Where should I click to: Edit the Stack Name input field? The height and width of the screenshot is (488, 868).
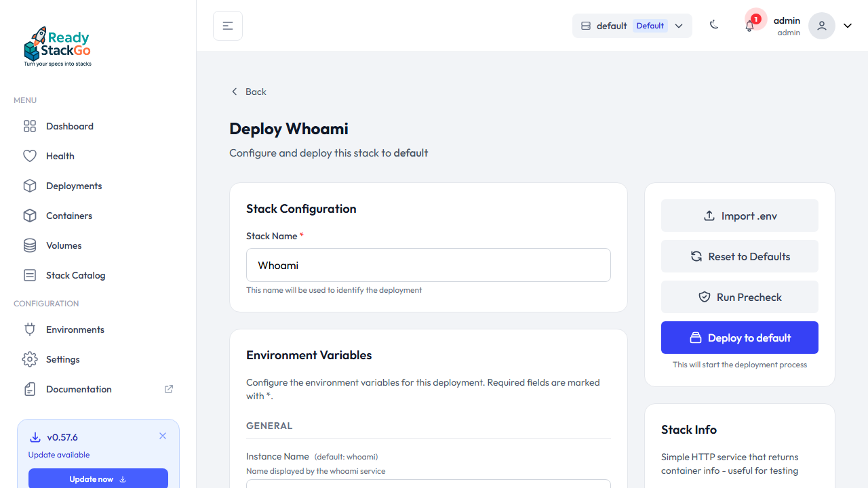pyautogui.click(x=428, y=265)
